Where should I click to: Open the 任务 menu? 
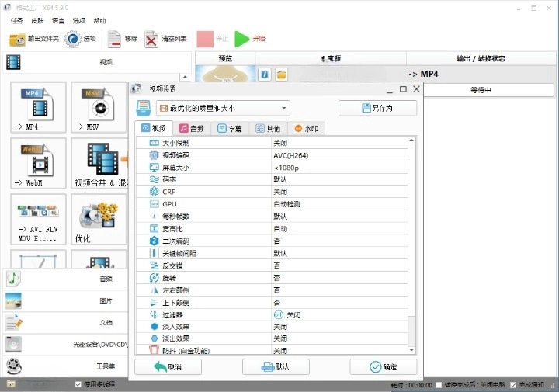[x=17, y=21]
